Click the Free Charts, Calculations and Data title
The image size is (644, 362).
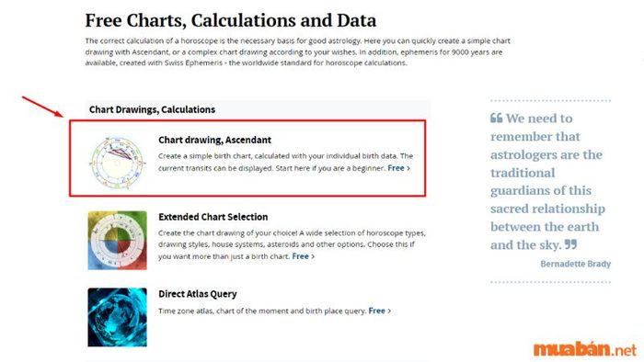pyautogui.click(x=230, y=20)
